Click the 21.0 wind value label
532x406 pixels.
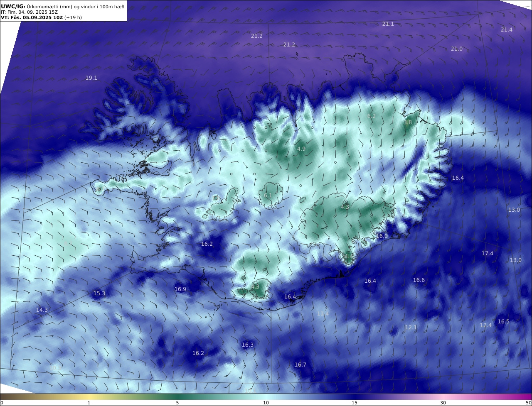(456, 49)
